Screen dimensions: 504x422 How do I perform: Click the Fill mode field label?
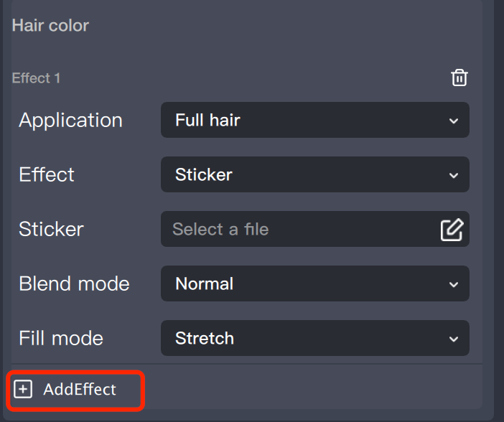pos(61,338)
